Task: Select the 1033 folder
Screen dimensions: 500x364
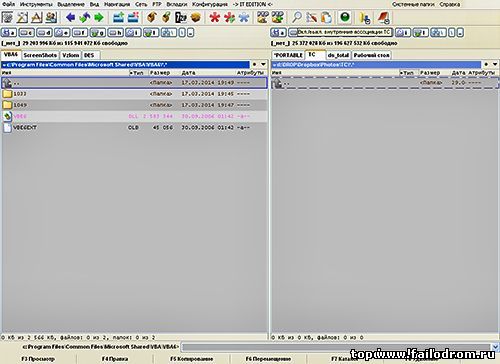Action: pos(134,94)
